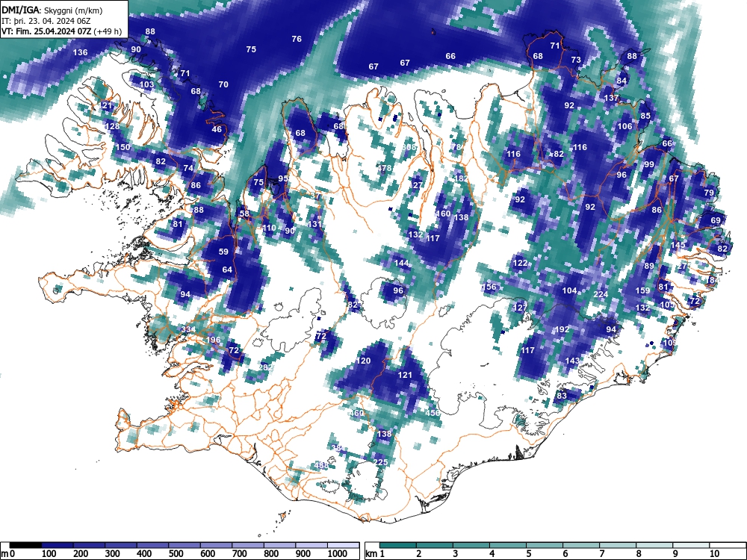This screenshot has width=747, height=560.
Task: Click the '137' visibility value in the northeast
Action: coord(611,98)
